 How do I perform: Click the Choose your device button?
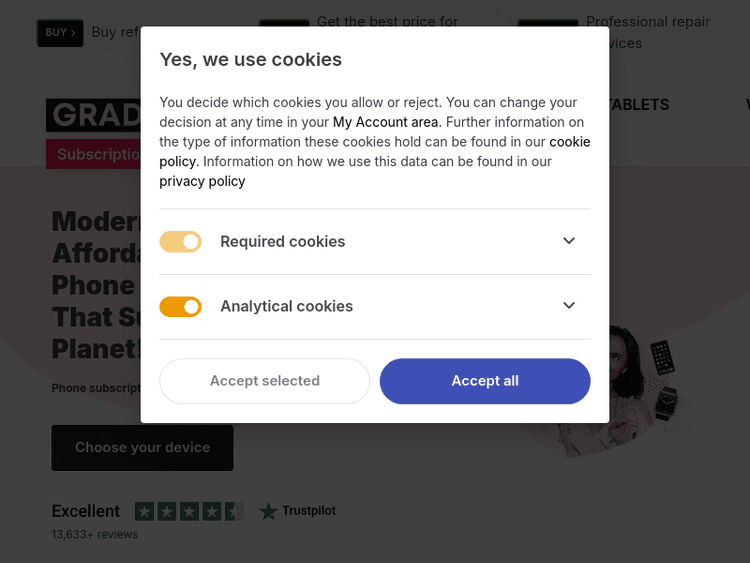click(142, 447)
